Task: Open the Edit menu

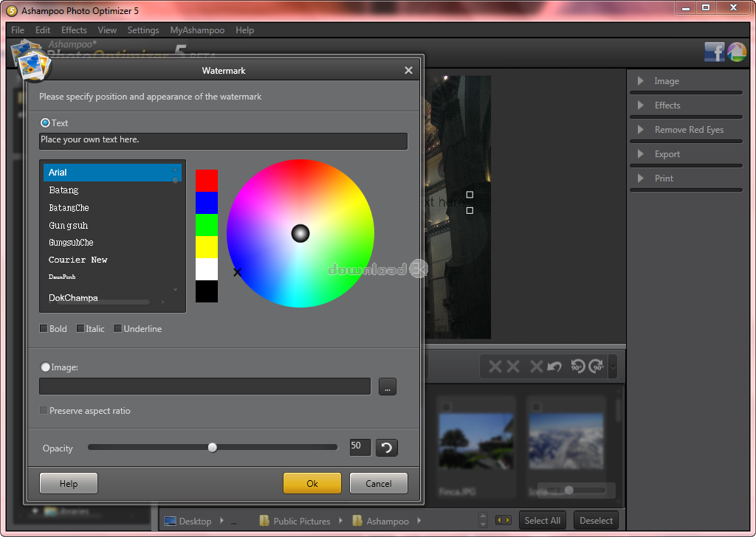Action: [42, 30]
